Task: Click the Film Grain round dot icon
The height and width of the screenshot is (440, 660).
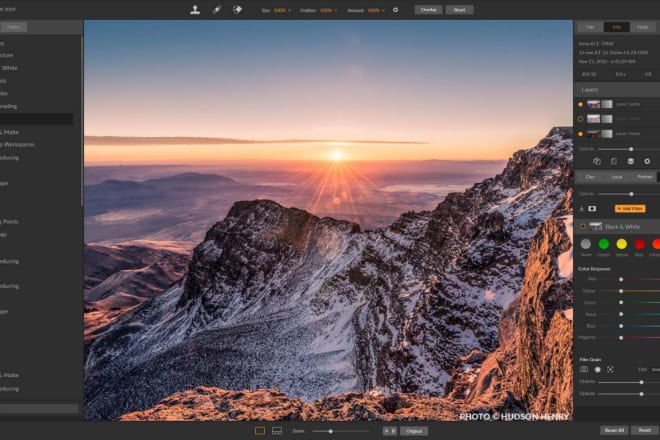Action: point(597,370)
